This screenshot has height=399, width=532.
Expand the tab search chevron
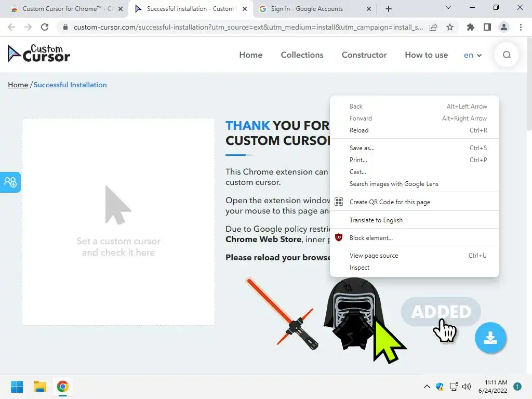pos(448,7)
